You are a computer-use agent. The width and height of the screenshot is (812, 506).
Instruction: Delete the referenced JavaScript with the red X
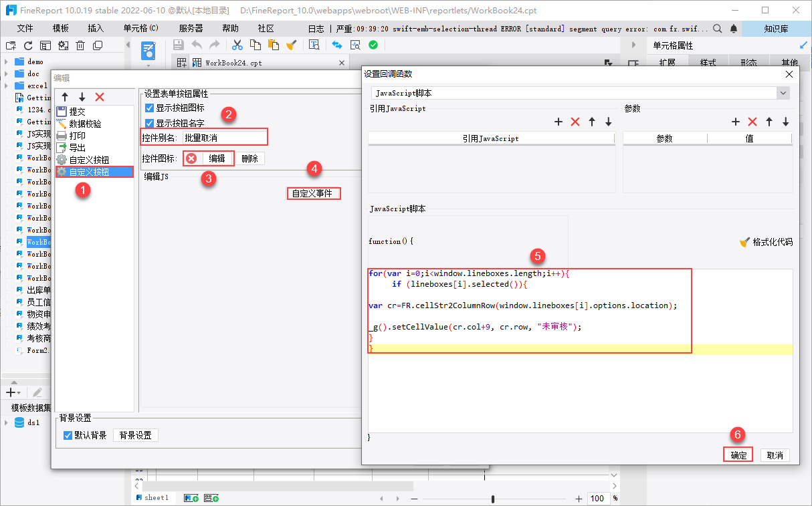(575, 122)
